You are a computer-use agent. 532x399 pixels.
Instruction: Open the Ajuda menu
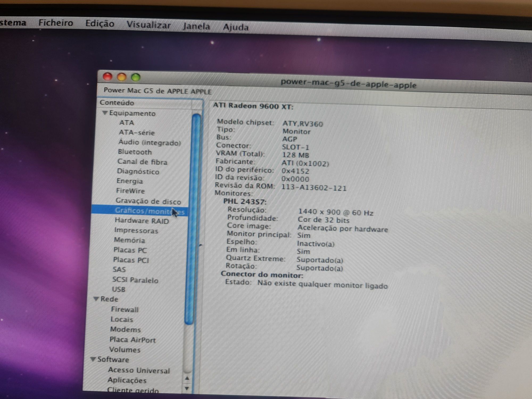[x=236, y=27]
